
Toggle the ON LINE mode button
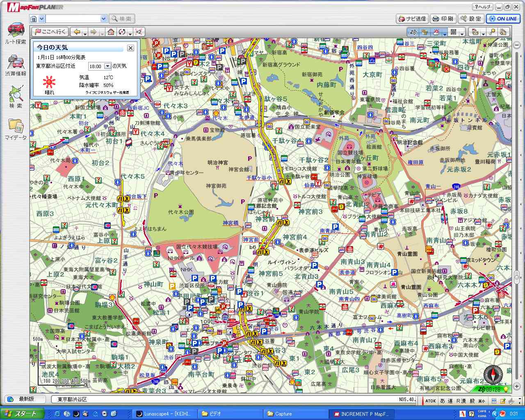click(503, 18)
